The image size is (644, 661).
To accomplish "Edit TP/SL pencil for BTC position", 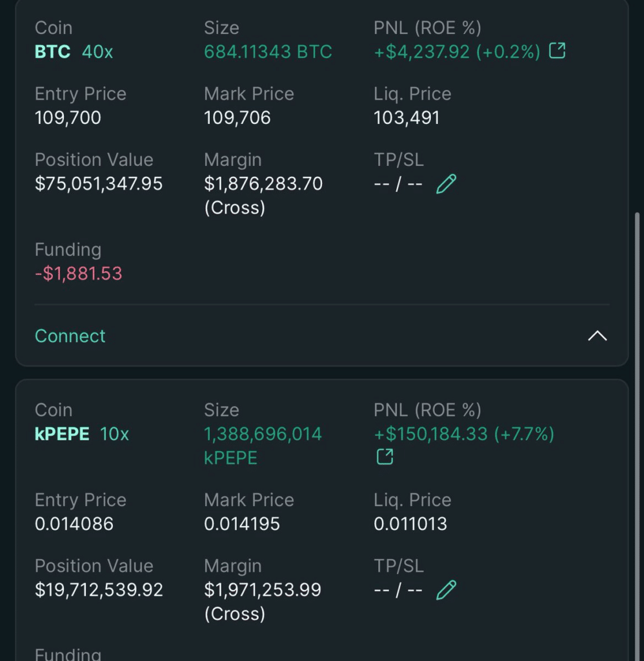I will [x=446, y=184].
